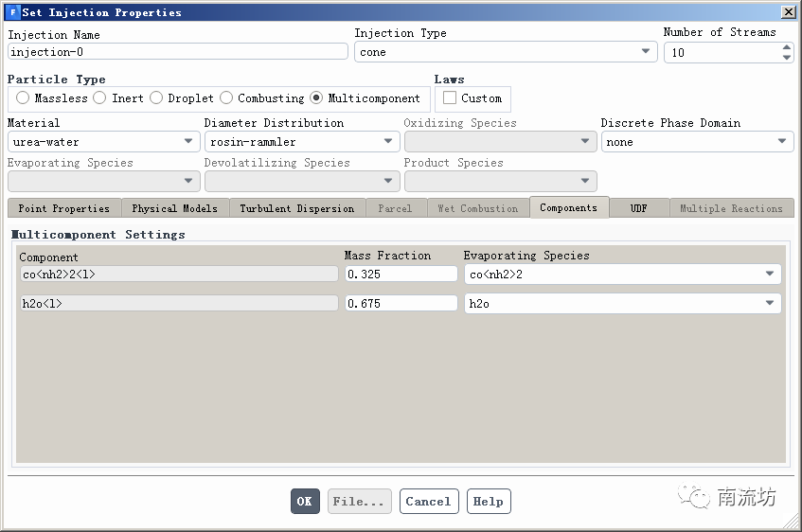Open the Physical Models tab
Screen dimensions: 802x532
click(174, 208)
